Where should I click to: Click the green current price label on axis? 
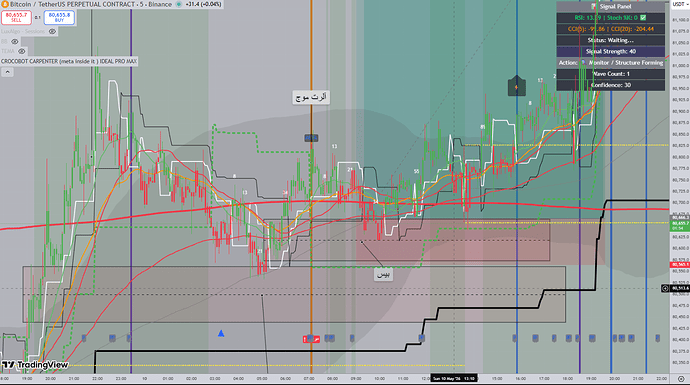679,226
